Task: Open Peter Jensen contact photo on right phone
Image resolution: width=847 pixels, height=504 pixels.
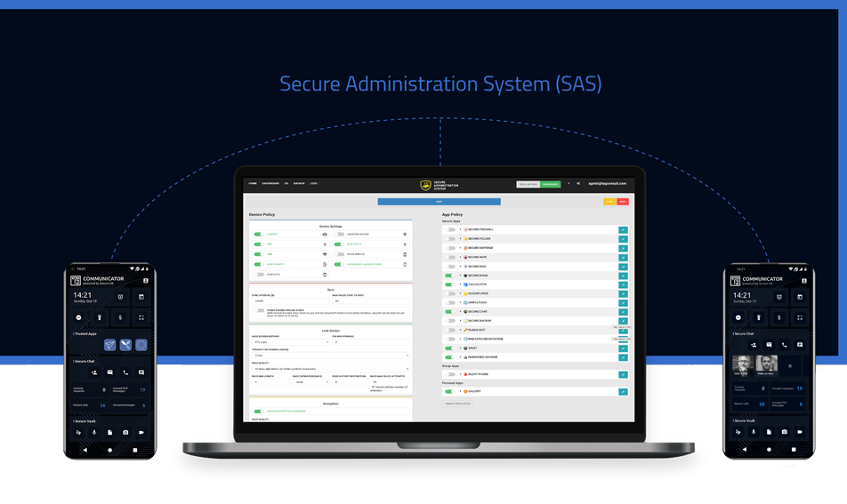Action: [x=766, y=365]
